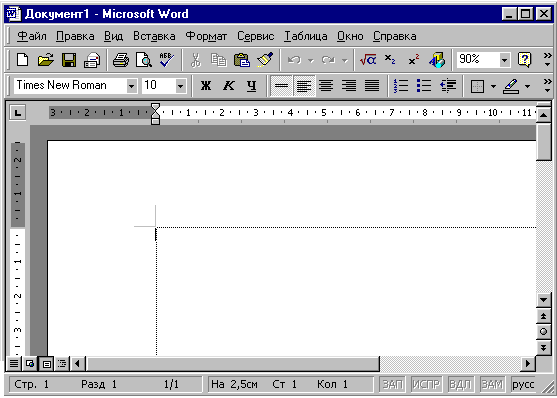Open a file with the folder icon
The image size is (557, 398).
click(46, 60)
